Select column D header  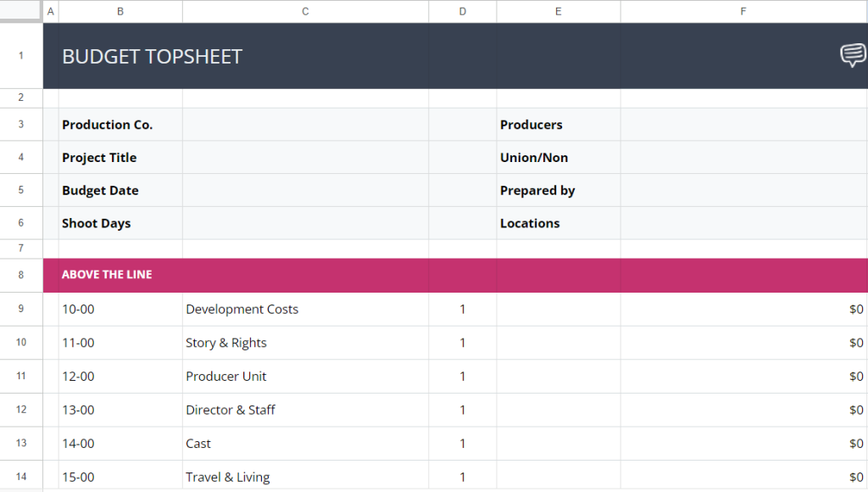pos(462,11)
